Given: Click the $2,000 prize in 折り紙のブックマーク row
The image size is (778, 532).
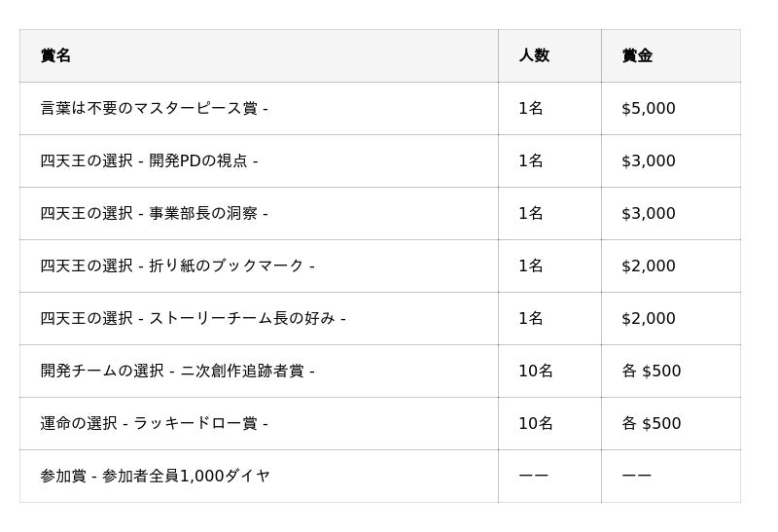Looking at the screenshot, I should click(x=648, y=266).
